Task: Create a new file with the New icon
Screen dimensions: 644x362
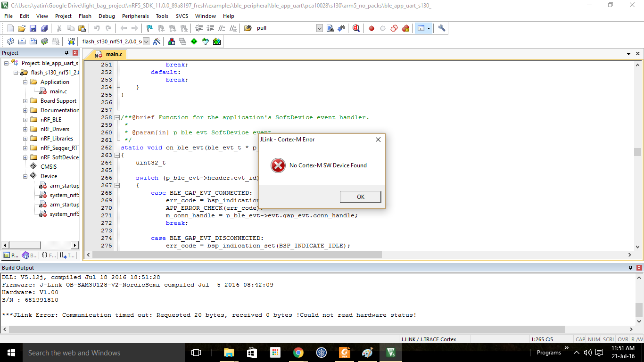Action: point(10,28)
